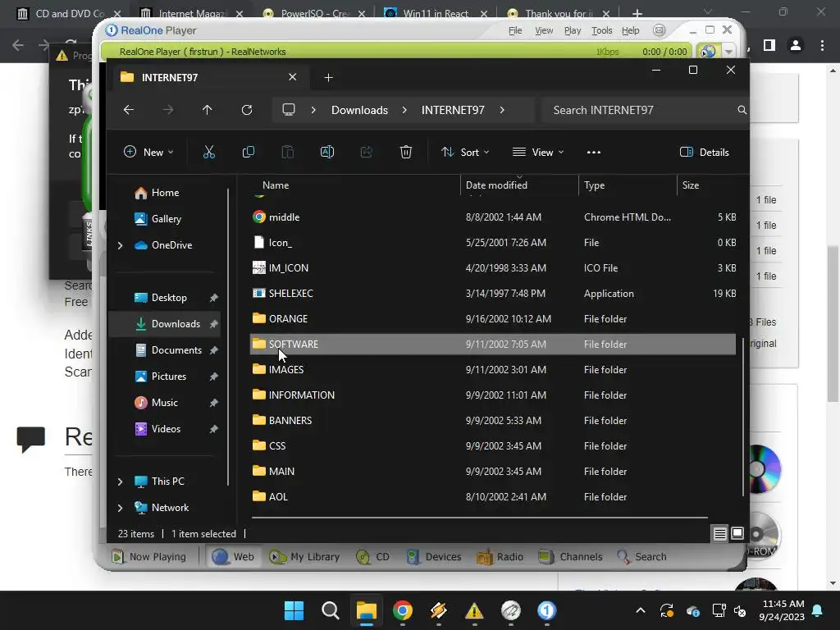The height and width of the screenshot is (630, 840).
Task: Click File Explorer icon on taskbar
Action: pos(367,610)
